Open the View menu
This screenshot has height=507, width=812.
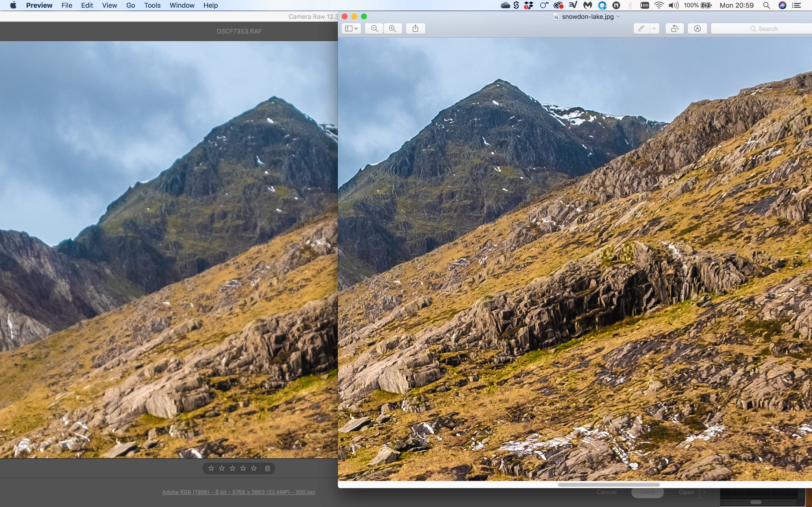[x=109, y=5]
